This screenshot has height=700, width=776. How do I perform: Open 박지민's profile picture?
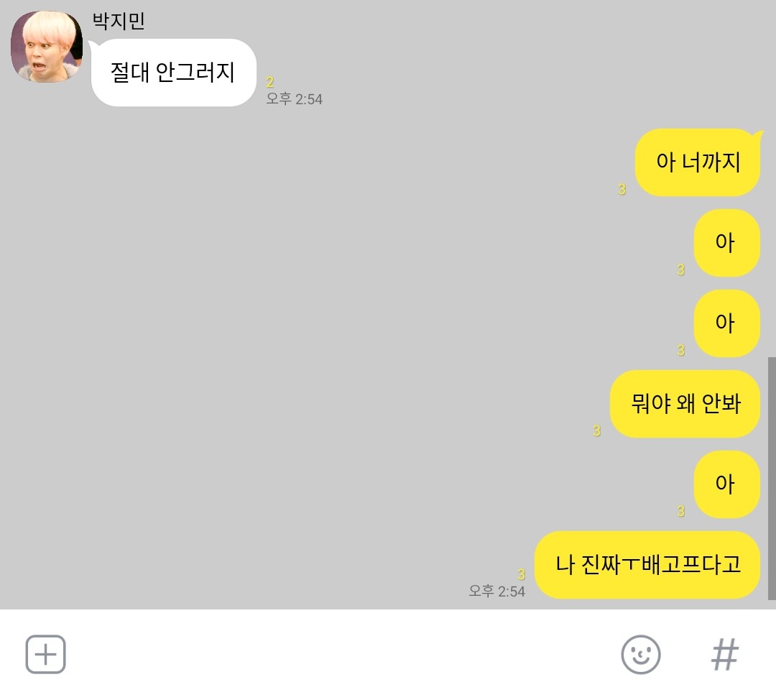[47, 47]
